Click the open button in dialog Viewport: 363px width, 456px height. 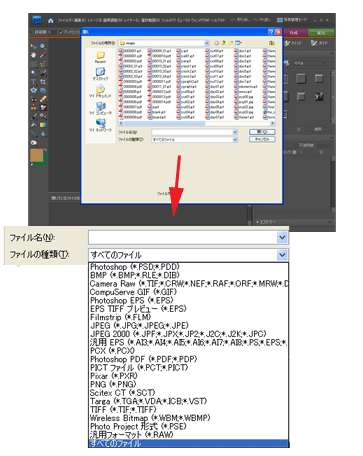(x=262, y=132)
